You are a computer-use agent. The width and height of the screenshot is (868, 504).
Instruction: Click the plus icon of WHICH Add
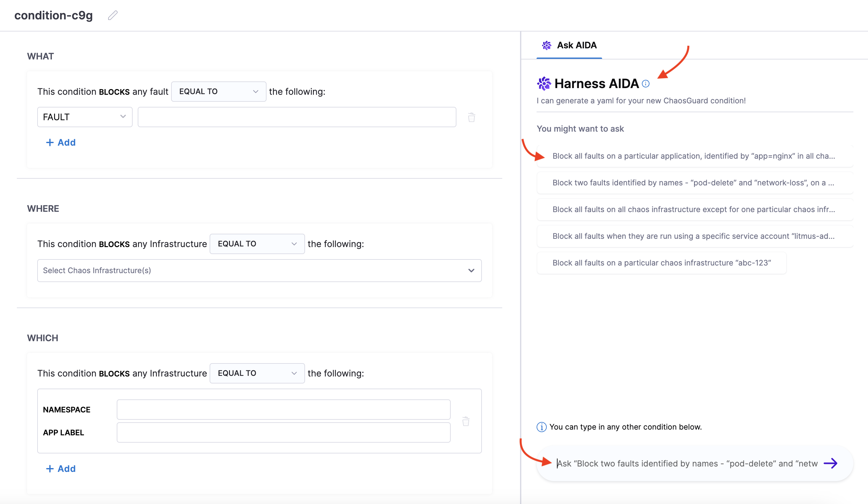click(x=50, y=468)
